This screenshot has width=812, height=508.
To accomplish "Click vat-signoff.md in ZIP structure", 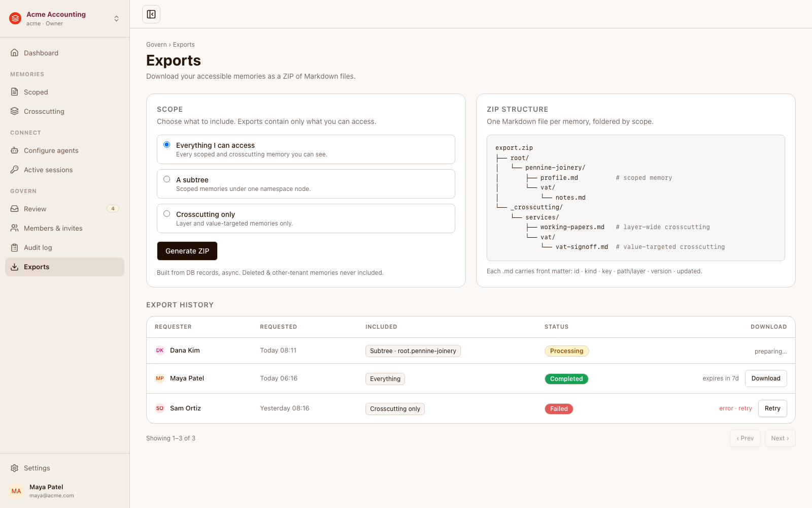I will (x=582, y=247).
